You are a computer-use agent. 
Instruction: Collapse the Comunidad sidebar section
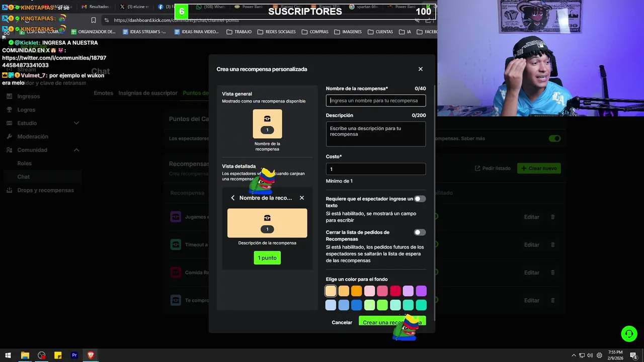click(76, 150)
